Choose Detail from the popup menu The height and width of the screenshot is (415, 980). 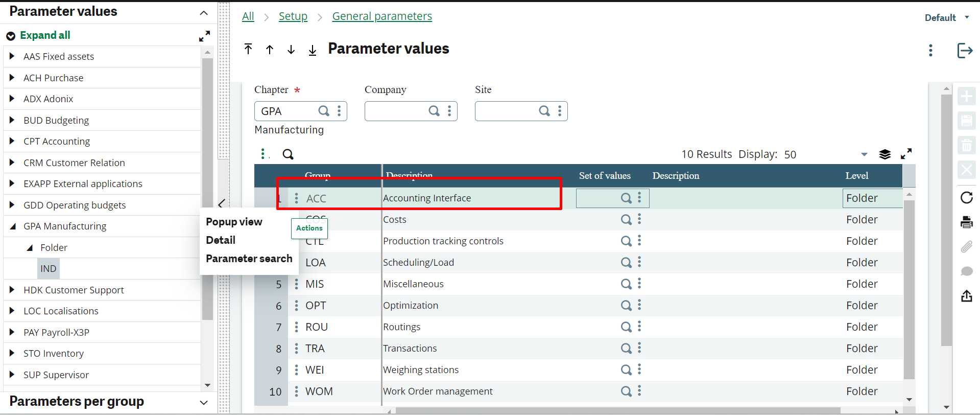[221, 240]
